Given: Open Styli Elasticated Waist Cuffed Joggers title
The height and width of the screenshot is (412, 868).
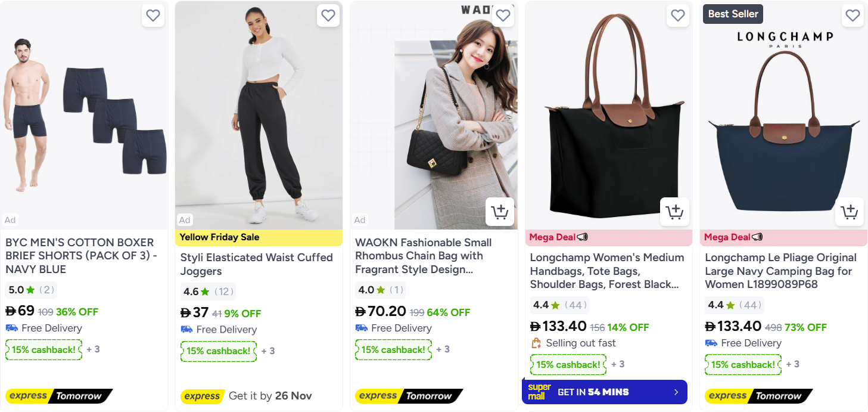Looking at the screenshot, I should [256, 264].
